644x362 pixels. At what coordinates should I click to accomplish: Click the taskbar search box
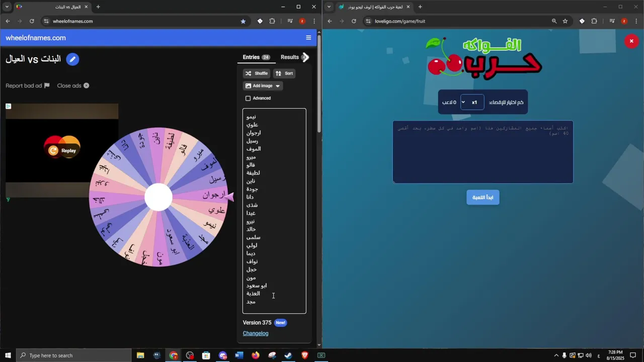pyautogui.click(x=74, y=355)
